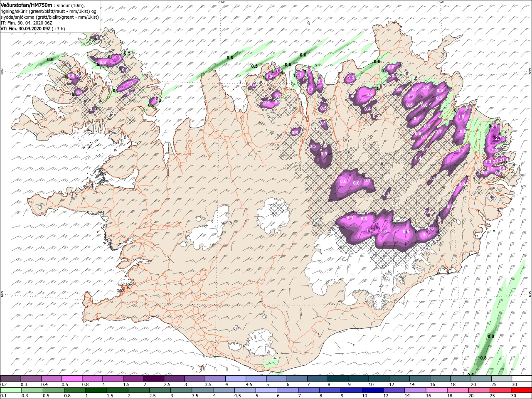Select deep blue rain swatch between 10 and 12
Image resolution: width=532 pixels, height=399 pixels.
point(372,390)
